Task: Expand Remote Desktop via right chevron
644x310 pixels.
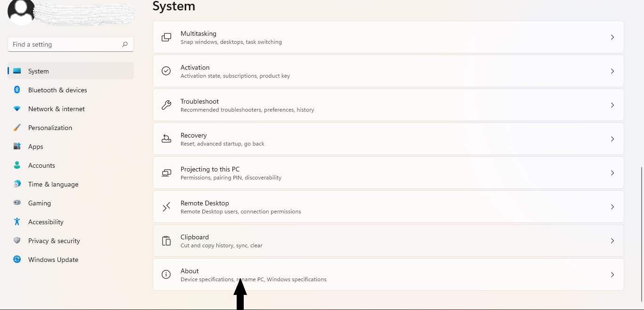Action: point(612,207)
